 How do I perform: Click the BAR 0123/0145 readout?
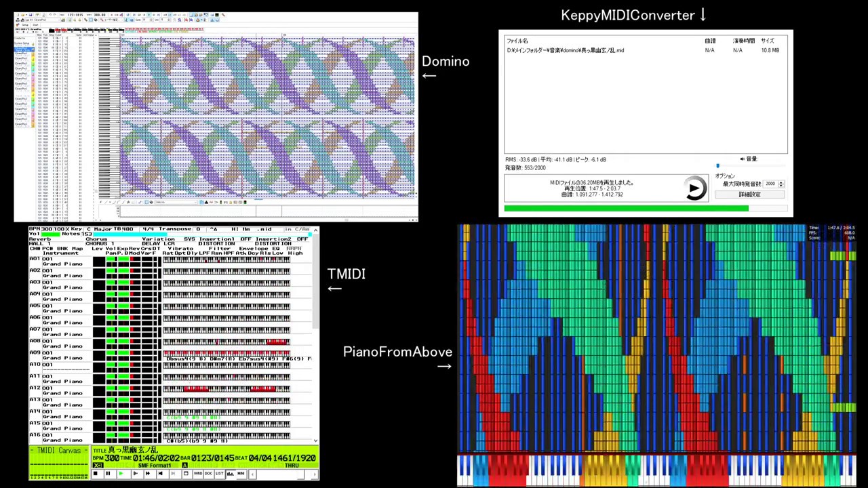tap(212, 459)
